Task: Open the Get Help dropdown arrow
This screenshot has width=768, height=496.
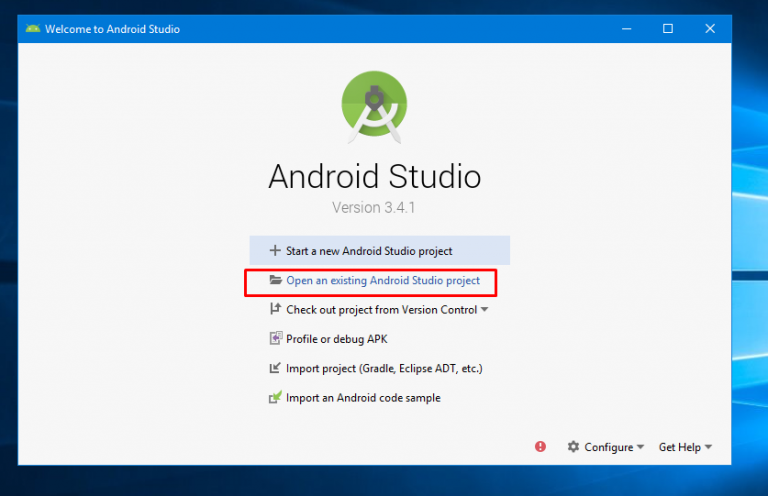Action: [x=709, y=447]
